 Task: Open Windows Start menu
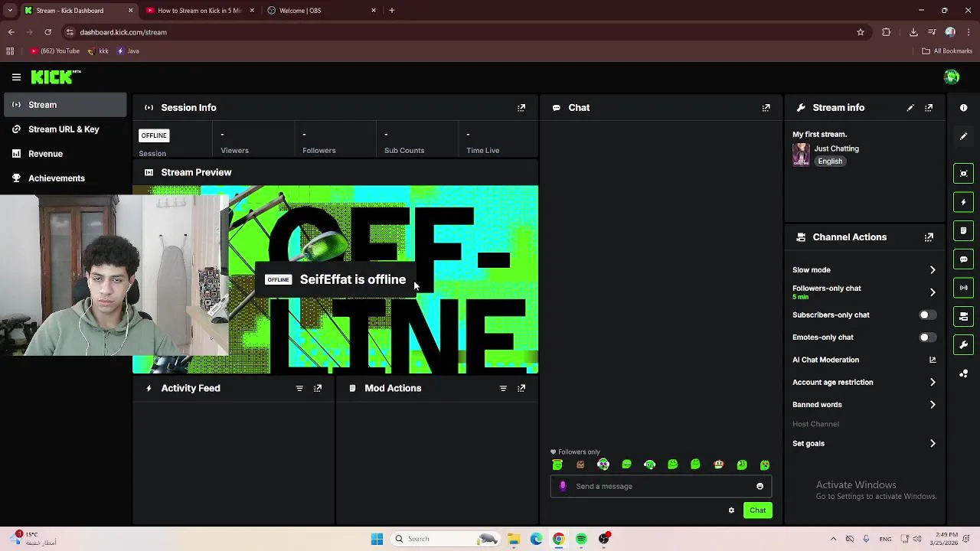[377, 539]
